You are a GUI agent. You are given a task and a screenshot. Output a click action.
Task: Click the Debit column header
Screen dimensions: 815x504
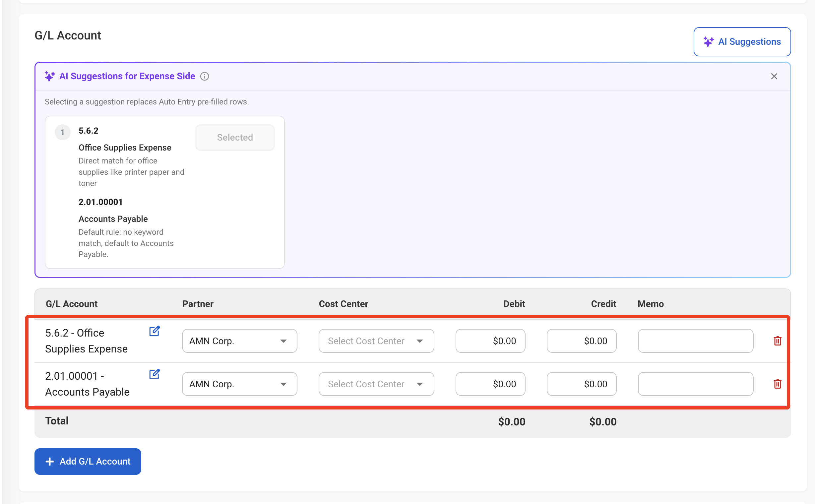[x=514, y=304]
